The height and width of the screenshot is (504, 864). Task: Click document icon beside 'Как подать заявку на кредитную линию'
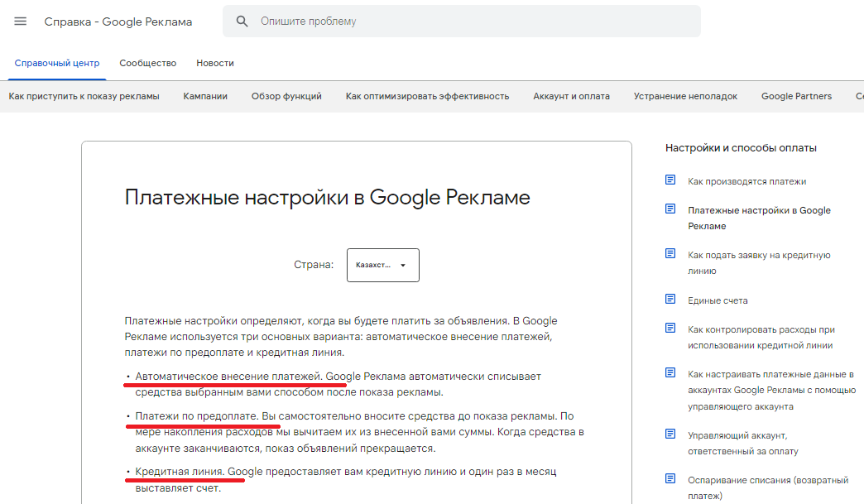click(670, 253)
